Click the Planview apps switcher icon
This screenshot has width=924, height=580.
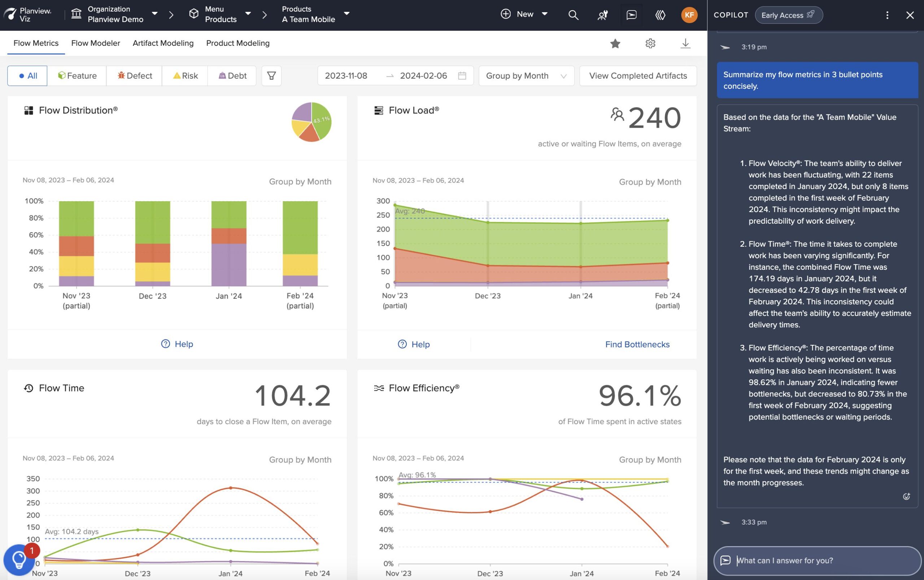coord(660,15)
